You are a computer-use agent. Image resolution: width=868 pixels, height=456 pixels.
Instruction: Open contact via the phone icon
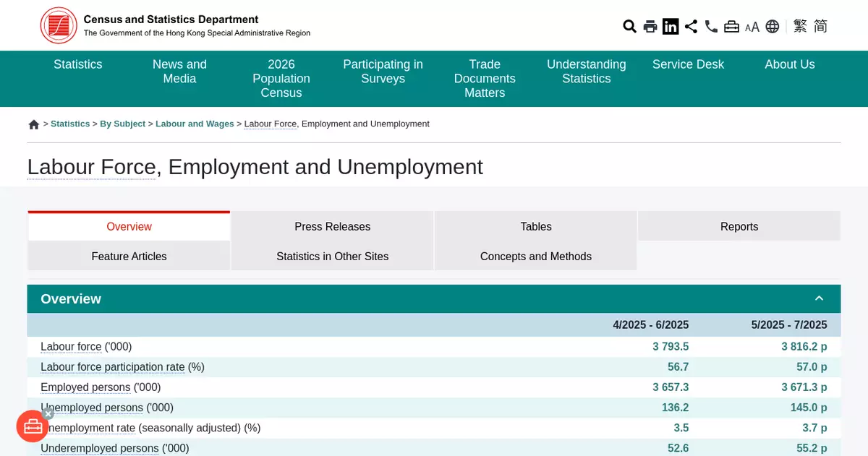(x=711, y=27)
